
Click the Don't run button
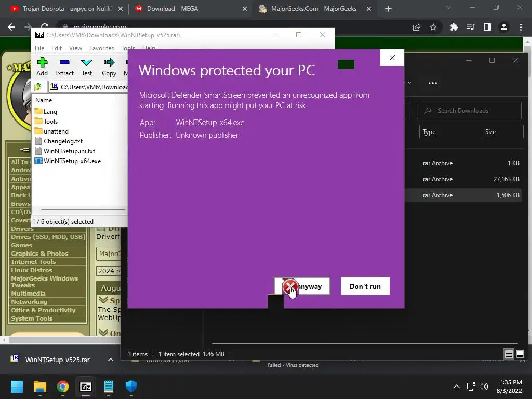click(365, 286)
